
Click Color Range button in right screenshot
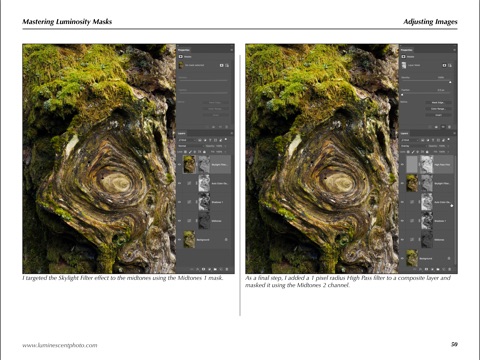[438, 109]
